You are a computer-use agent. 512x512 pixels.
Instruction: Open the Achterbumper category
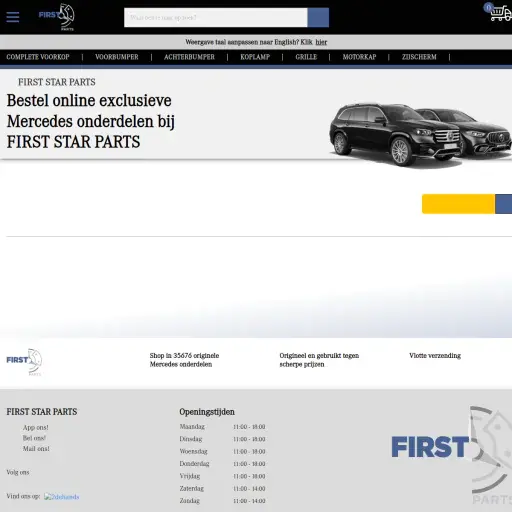189,57
